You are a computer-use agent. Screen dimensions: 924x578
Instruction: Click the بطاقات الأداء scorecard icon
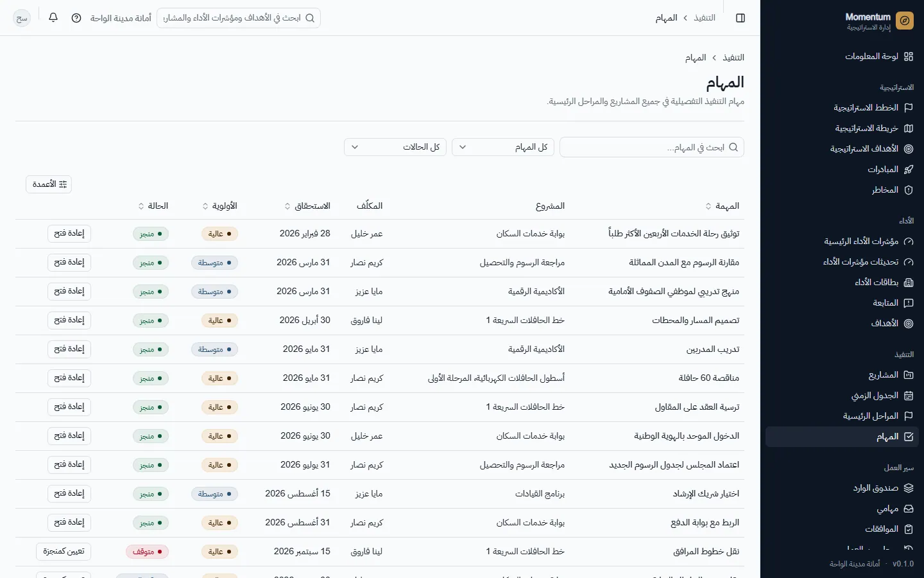(909, 283)
